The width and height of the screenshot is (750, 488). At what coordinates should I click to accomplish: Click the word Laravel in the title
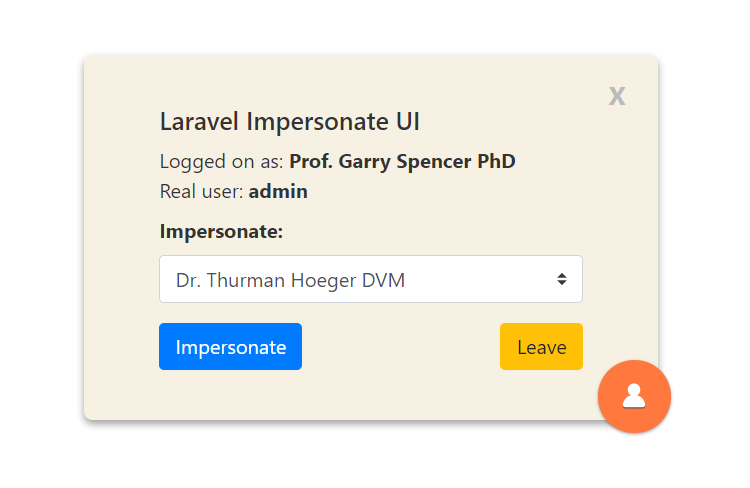click(200, 122)
